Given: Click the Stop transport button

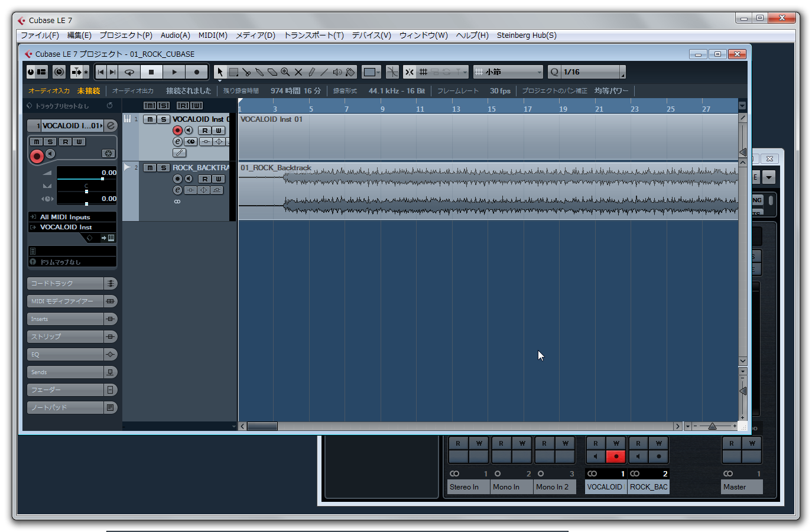Looking at the screenshot, I should pyautogui.click(x=151, y=72).
